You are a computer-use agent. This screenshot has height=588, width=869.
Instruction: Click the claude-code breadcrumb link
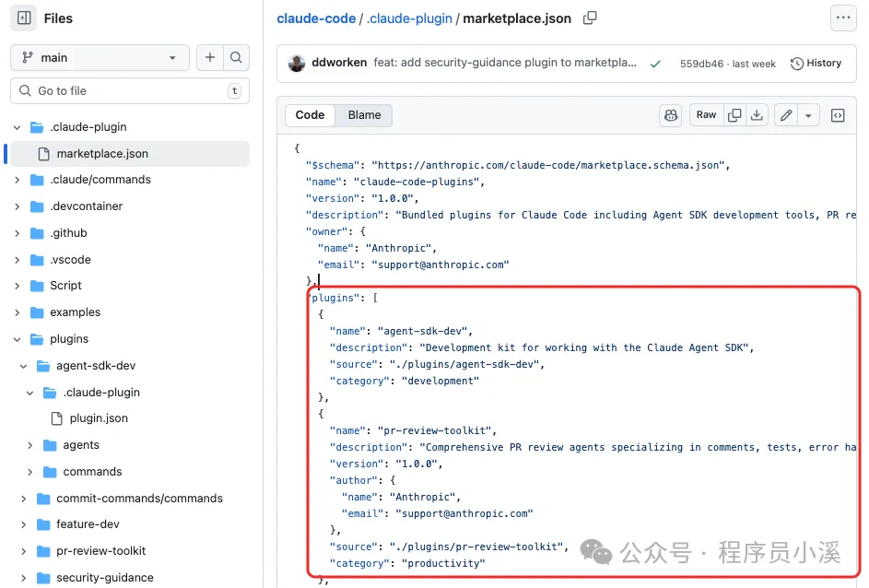(x=316, y=18)
